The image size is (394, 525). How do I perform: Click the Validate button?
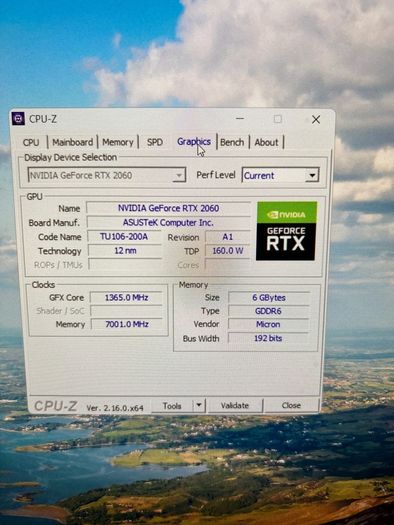[235, 405]
